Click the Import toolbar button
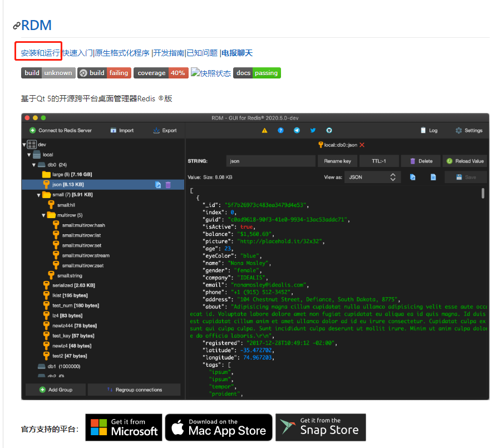 tap(122, 130)
